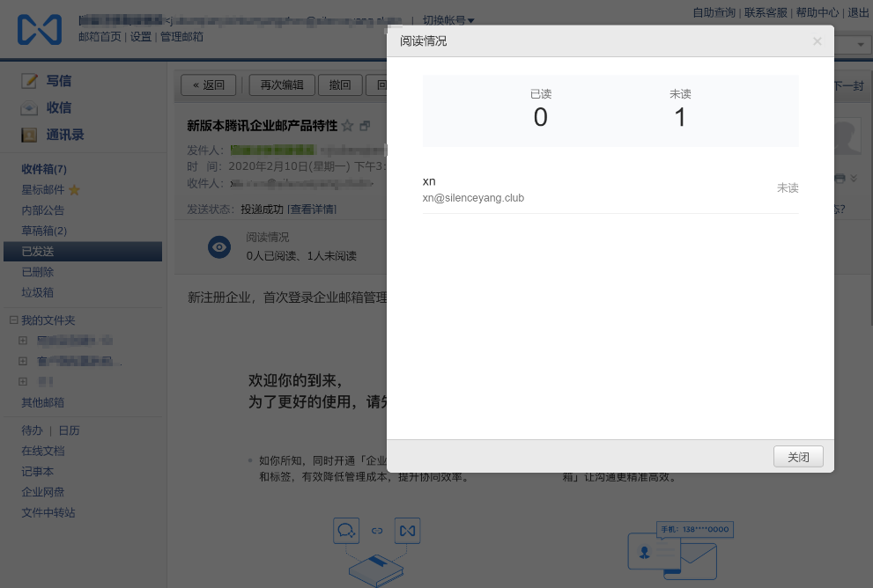Click the printer icon in the mail toolbar
873x588 pixels.
coord(840,179)
